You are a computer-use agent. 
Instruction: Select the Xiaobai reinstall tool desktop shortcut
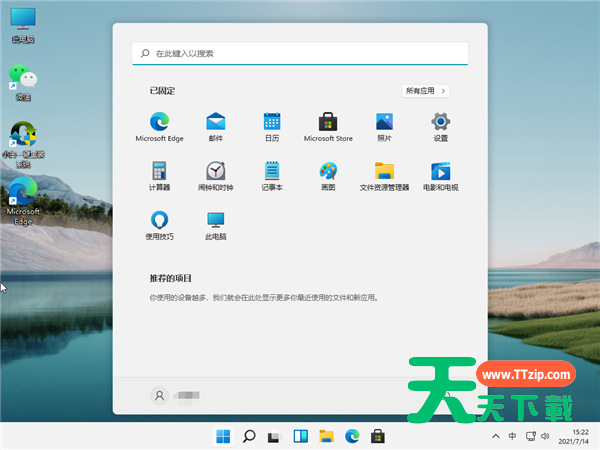point(23,145)
